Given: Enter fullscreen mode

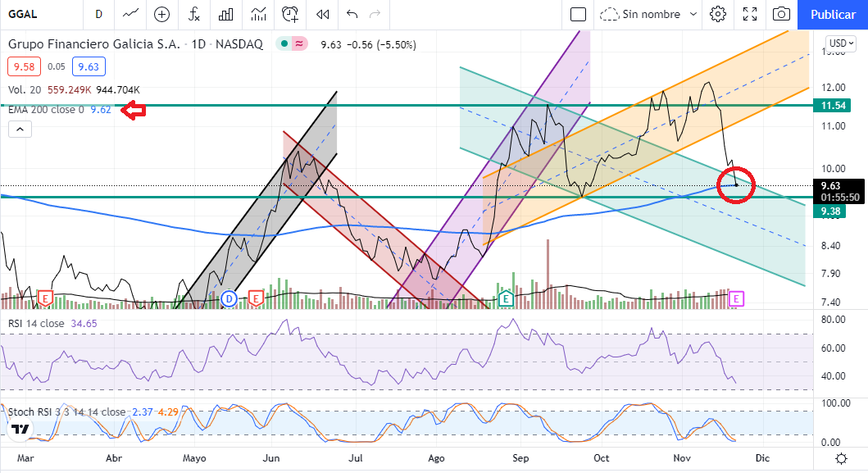Looking at the screenshot, I should [749, 14].
